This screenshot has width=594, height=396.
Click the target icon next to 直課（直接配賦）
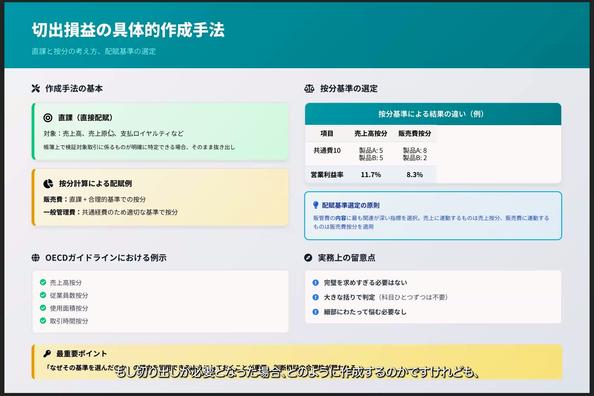tap(48, 117)
